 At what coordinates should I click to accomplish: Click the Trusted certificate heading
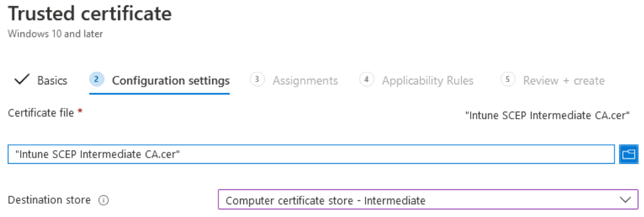(90, 14)
